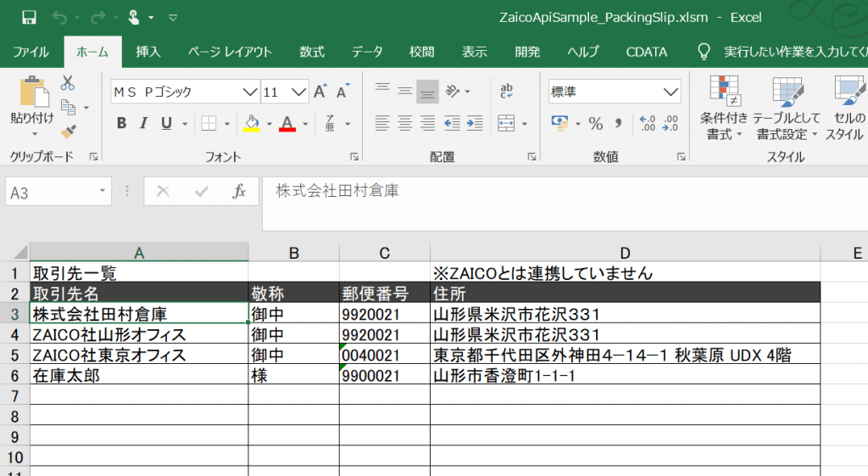Click the 貼り付け paste icon

[x=33, y=92]
